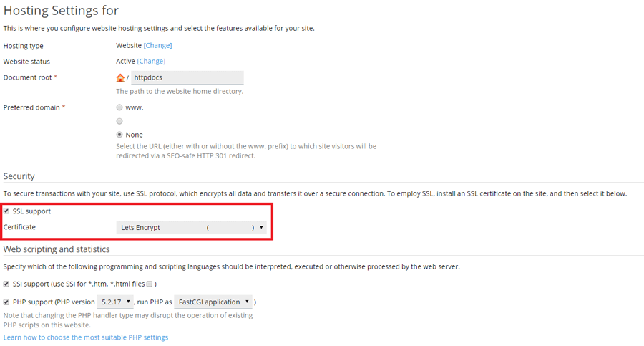
Task: Open the suitable PHP settings help link
Action: pyautogui.click(x=86, y=337)
